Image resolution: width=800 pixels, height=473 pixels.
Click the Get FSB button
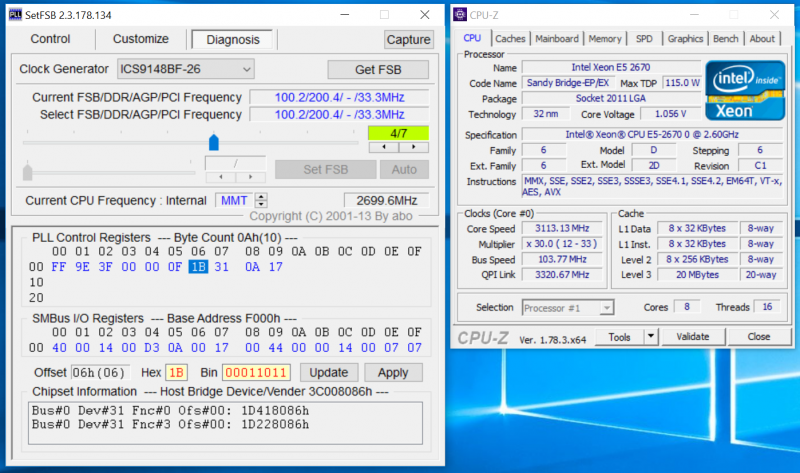tap(378, 69)
